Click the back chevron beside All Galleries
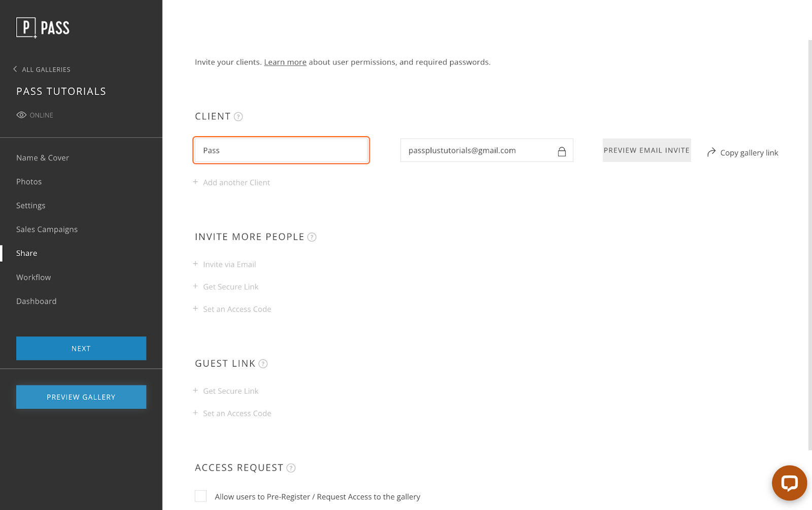The width and height of the screenshot is (812, 510). 15,69
